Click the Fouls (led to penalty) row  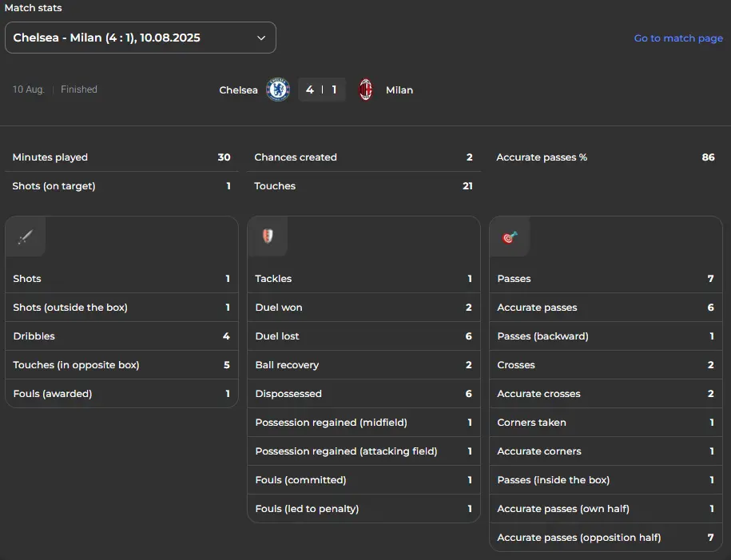(x=364, y=509)
